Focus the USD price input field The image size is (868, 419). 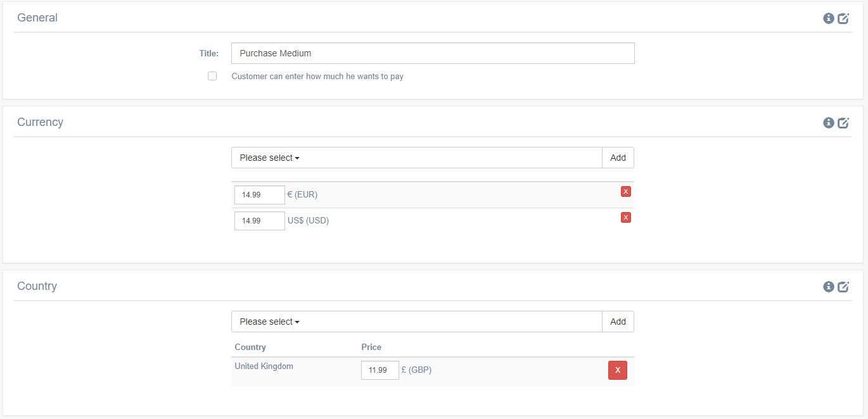click(259, 221)
